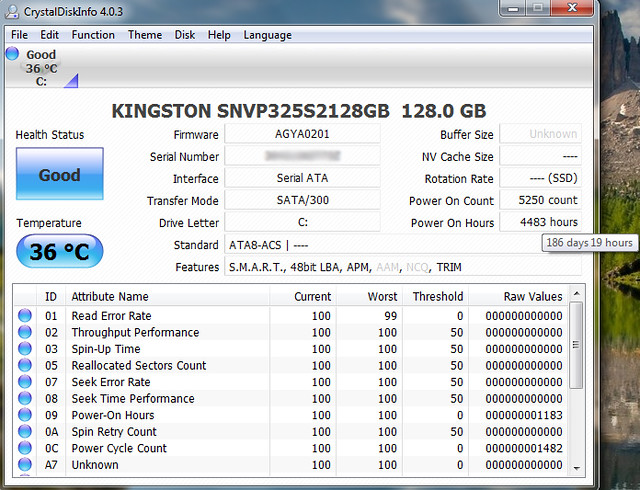The width and height of the screenshot is (640, 490).
Task: Select the Spin-Up Time attribute row
Action: [291, 349]
